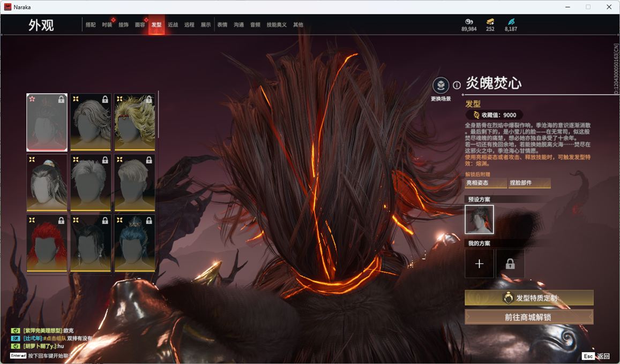Open the 搭配 tab
The width and height of the screenshot is (620, 364).
(91, 25)
